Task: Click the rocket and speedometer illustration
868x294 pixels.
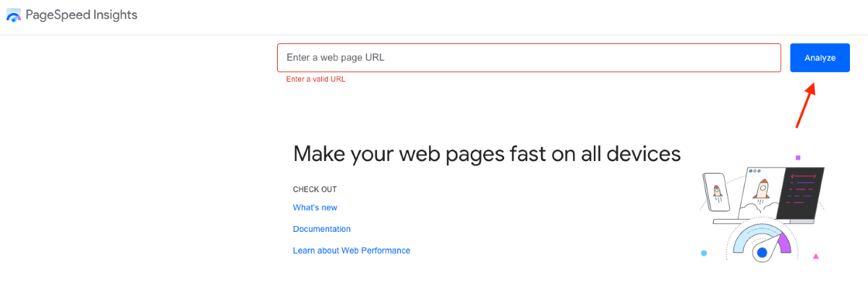Action: pos(762,208)
